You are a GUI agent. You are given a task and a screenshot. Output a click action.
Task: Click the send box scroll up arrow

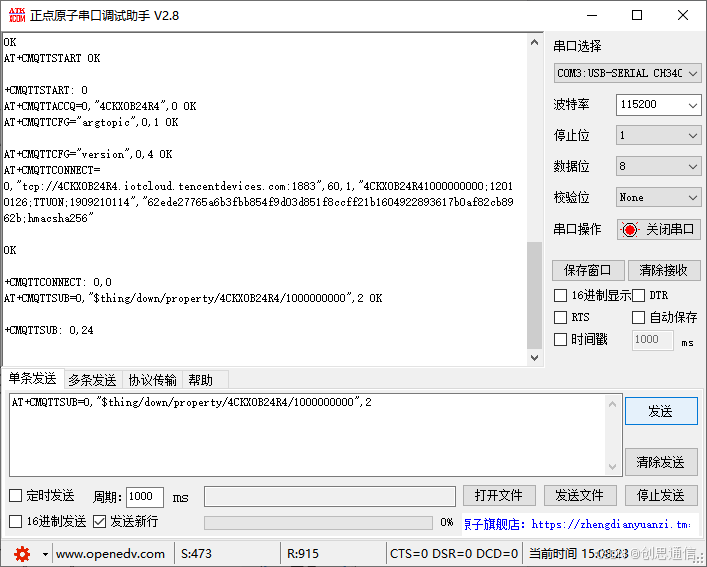(x=612, y=404)
